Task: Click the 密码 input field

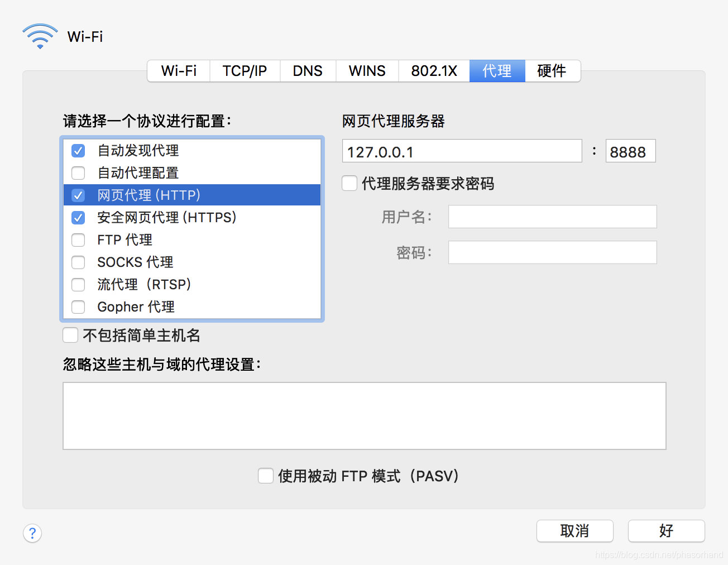Action: click(x=552, y=252)
